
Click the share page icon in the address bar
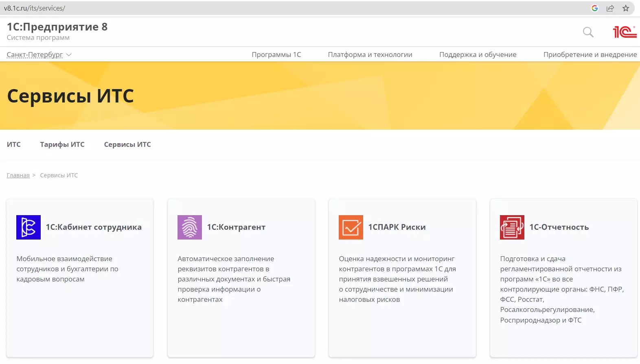(610, 8)
